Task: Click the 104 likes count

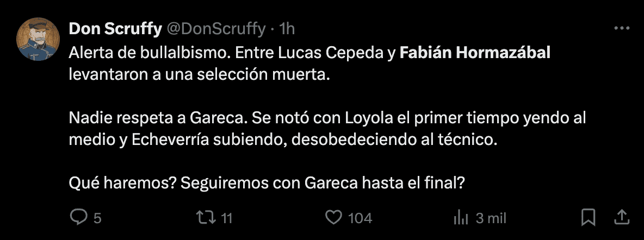Action: [360, 218]
